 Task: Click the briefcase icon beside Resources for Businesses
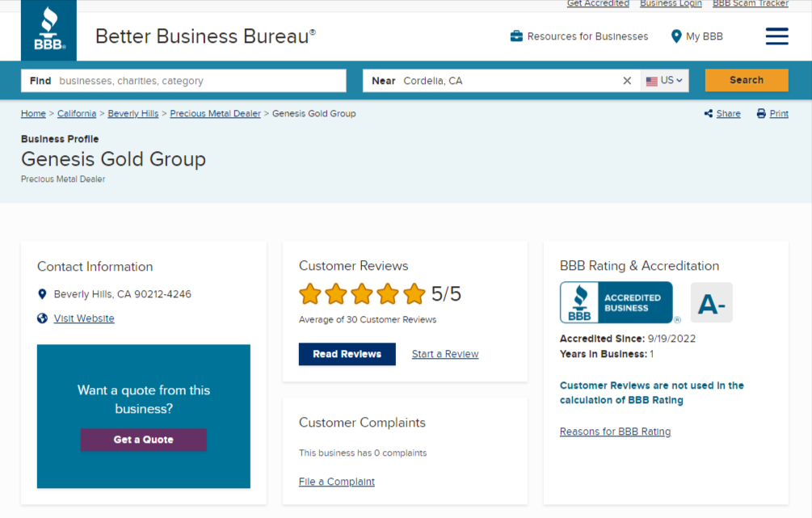coord(516,36)
